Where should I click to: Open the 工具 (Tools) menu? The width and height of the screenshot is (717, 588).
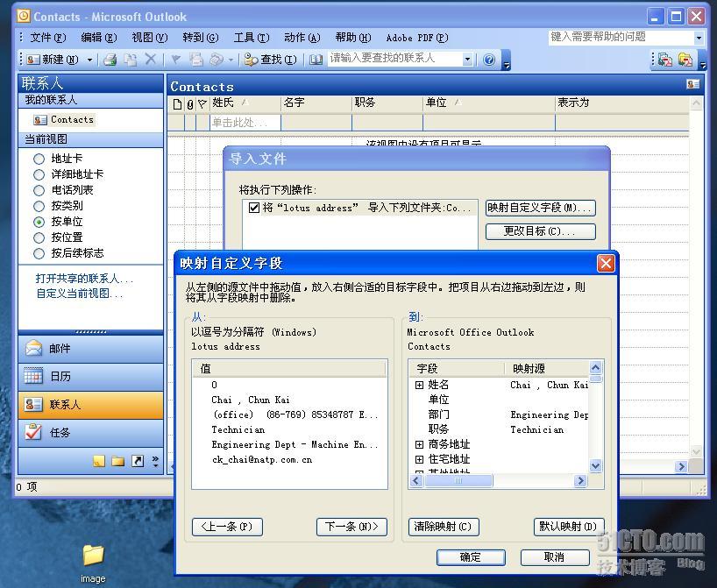[251, 38]
